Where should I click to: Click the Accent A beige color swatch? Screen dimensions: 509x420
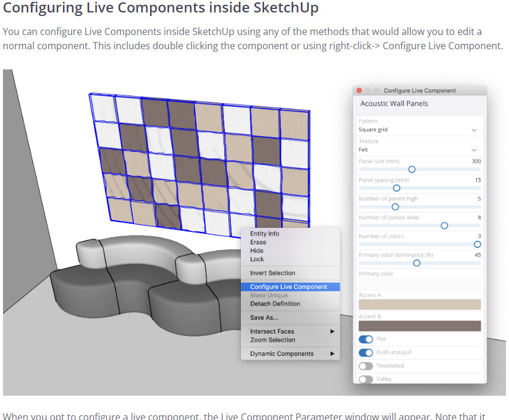(x=419, y=304)
